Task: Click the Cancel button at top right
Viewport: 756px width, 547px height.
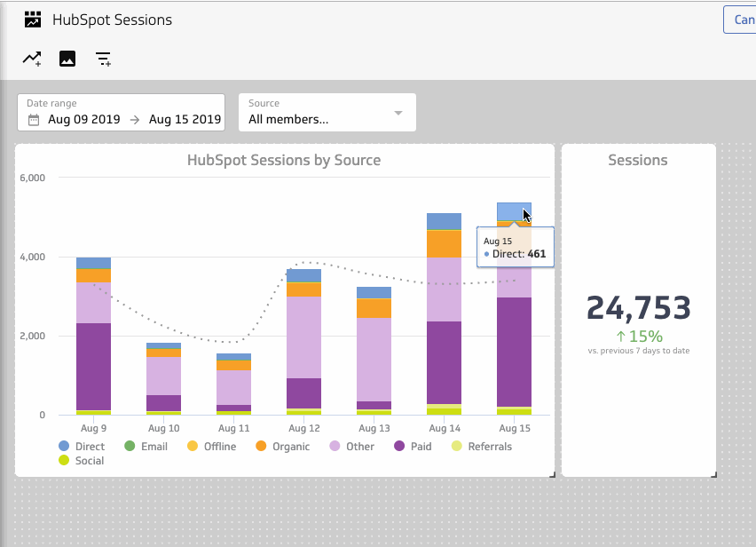Action: tap(744, 19)
